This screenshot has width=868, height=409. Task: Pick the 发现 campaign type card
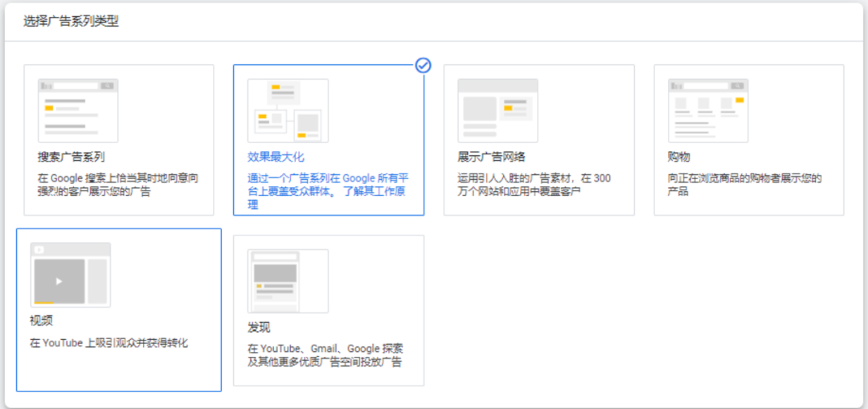click(329, 310)
